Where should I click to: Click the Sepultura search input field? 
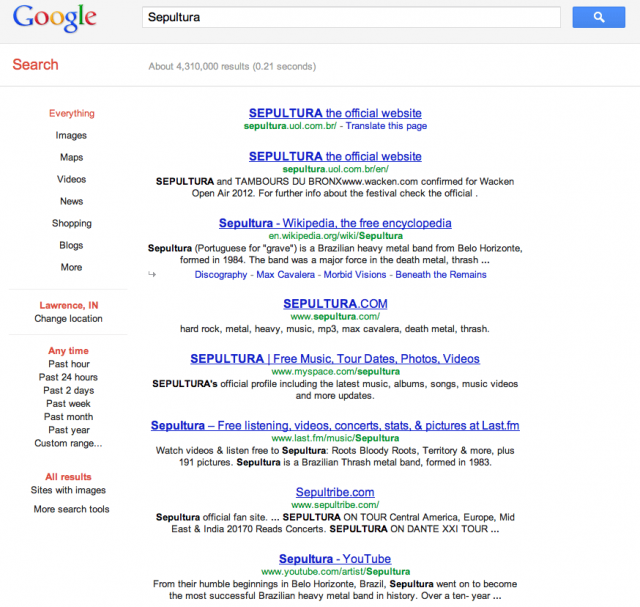tap(351, 17)
